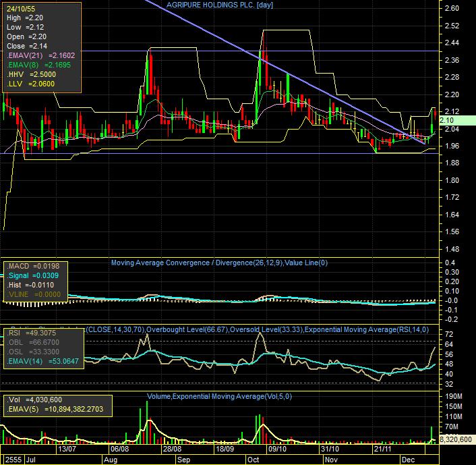This screenshot has height=465, width=476.
Task: Click the 70M volume axis label
Action: [452, 427]
